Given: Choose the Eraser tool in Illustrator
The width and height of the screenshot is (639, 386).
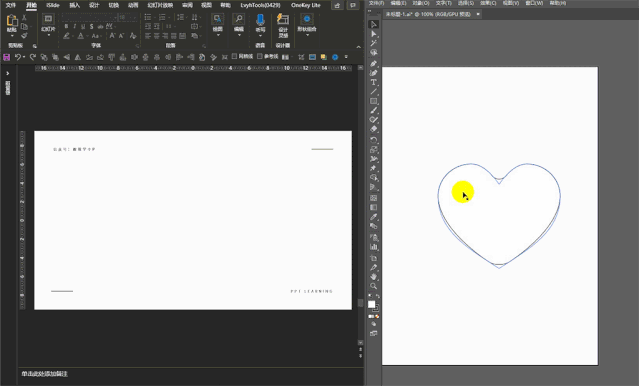Looking at the screenshot, I should coord(373,129).
